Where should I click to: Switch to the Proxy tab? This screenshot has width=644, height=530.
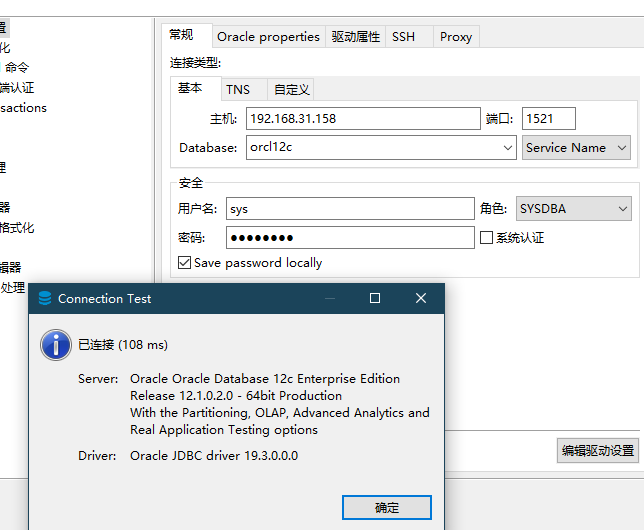coord(456,37)
